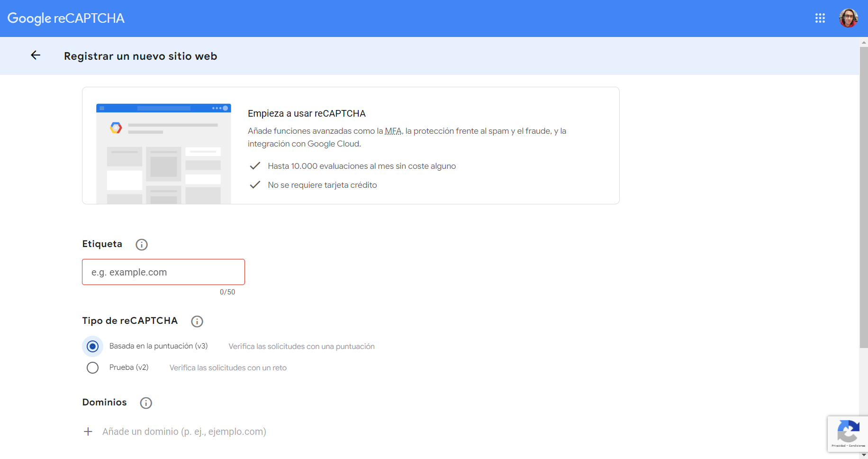The height and width of the screenshot is (459, 868).
Task: Select the Prueba (v2) radio option
Action: [93, 368]
